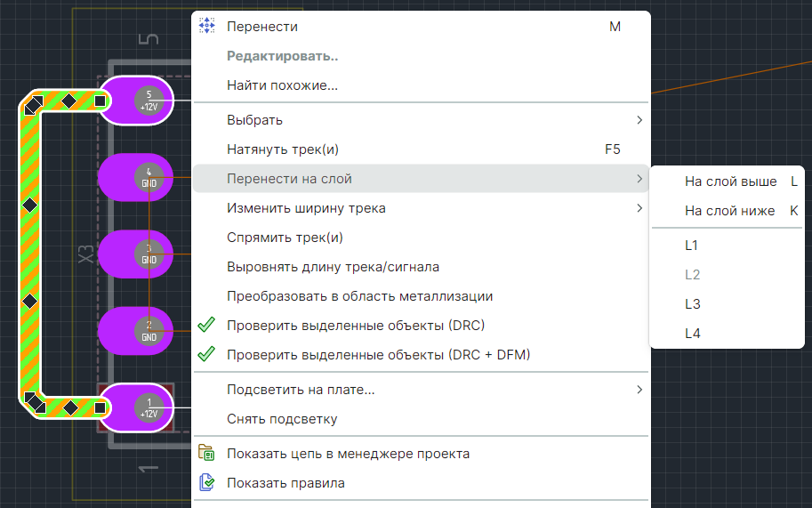Move track to layer L4
The width and height of the screenshot is (812, 508).
coord(727,334)
